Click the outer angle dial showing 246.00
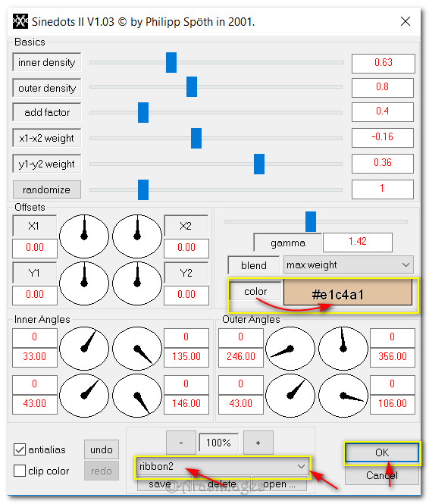Viewport: 429px width, 504px height. [x=290, y=349]
